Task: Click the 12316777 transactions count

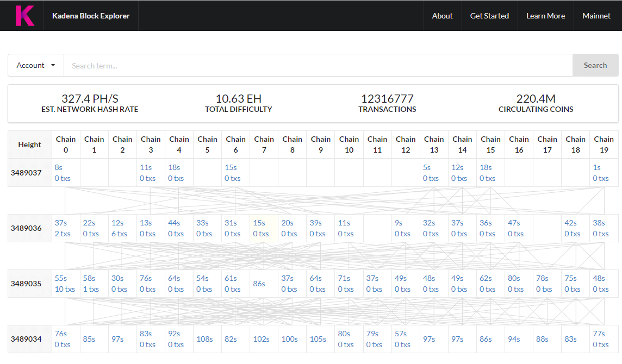Action: point(387,98)
